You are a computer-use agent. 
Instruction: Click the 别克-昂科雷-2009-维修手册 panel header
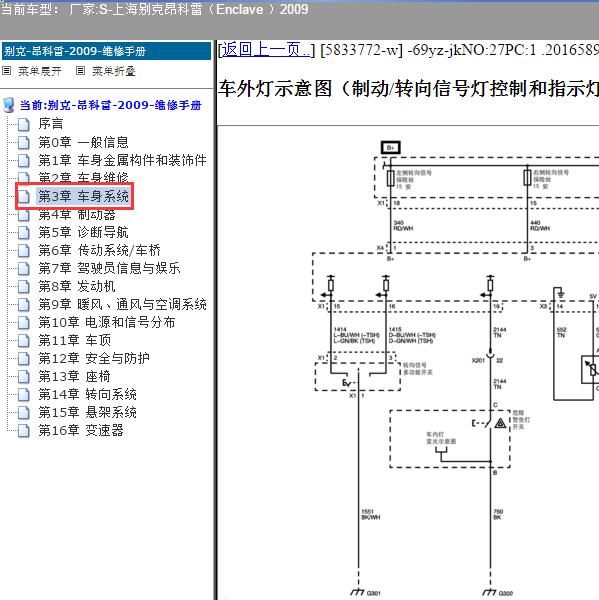[x=106, y=51]
